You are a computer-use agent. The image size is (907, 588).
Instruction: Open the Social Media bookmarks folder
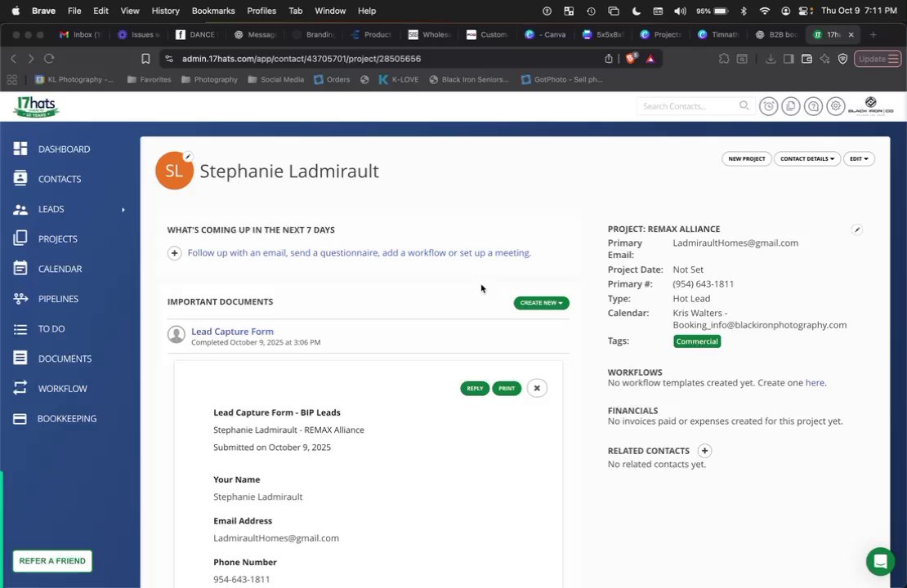(276, 80)
